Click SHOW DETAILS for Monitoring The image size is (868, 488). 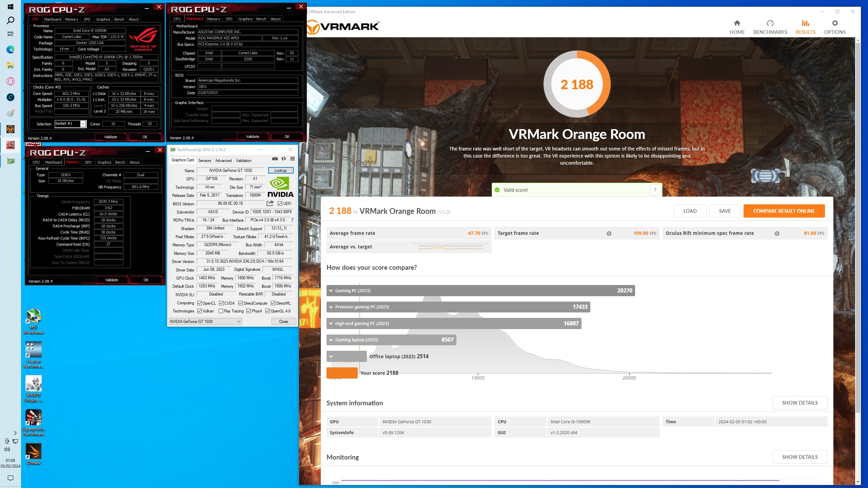(800, 457)
